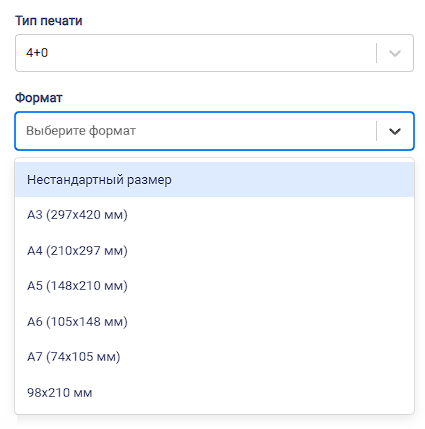Click the Формат field label
Viewport: 425px width, 429px height.
pyautogui.click(x=39, y=98)
